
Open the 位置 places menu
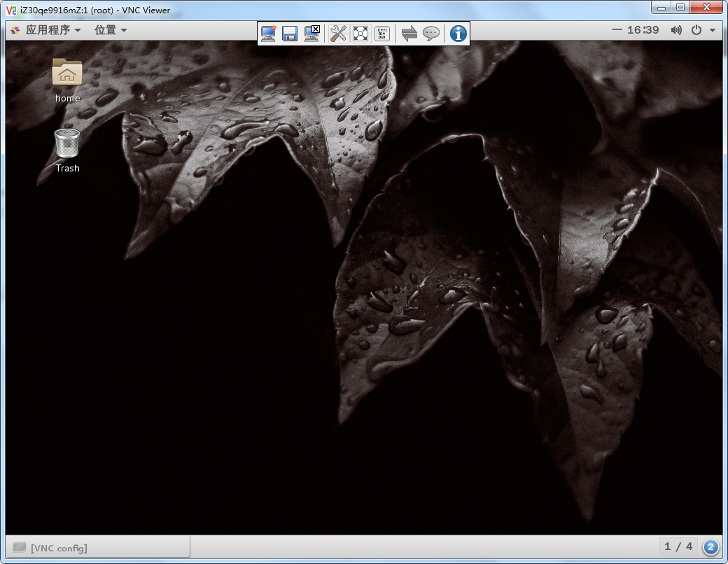pyautogui.click(x=111, y=30)
